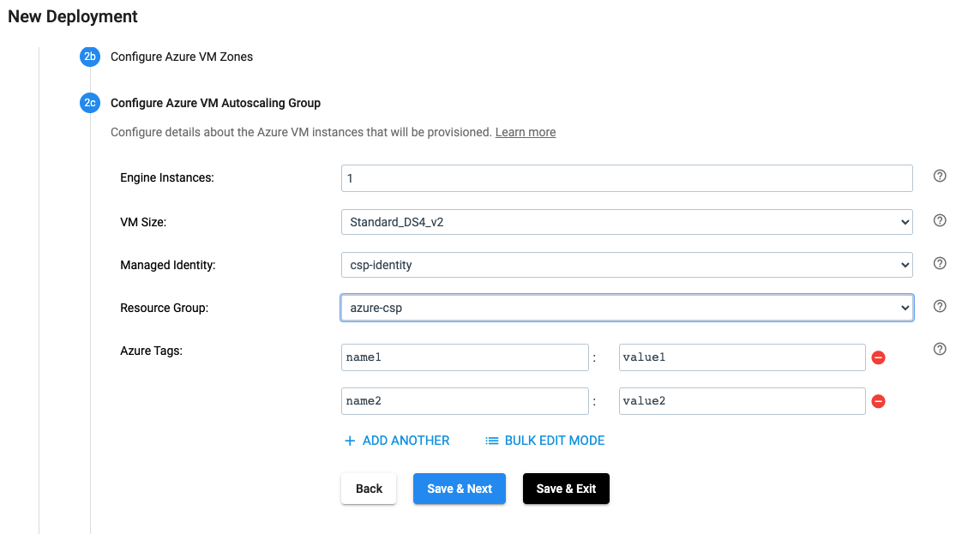This screenshot has height=534, width=980.
Task: Focus the Engine Instances input field
Action: tap(627, 178)
